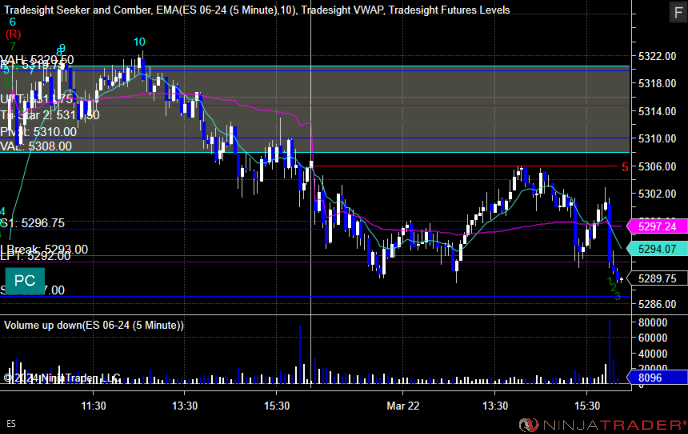Screen dimensions: 688x434
Task: Click the F button in chart corner
Action: click(677, 12)
